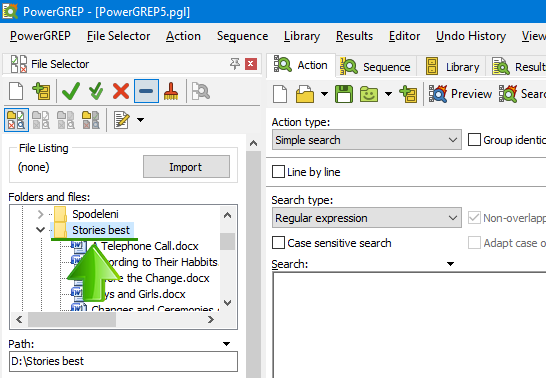Open the dropdown arrow beside the open folder icon
Viewport: 546px width, 378px height.
point(324,94)
